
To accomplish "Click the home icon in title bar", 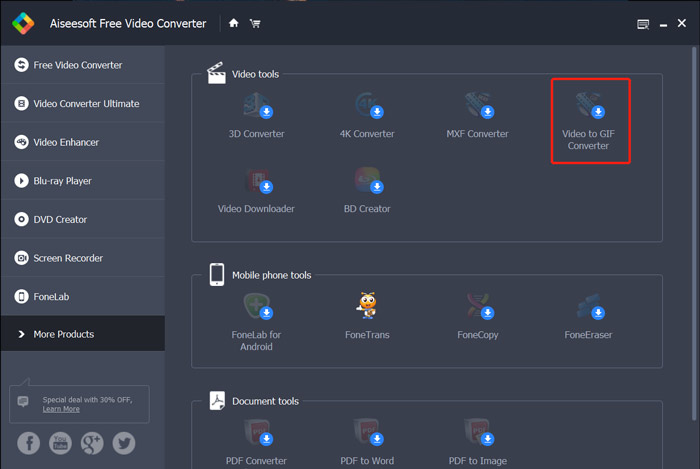I will point(234,23).
